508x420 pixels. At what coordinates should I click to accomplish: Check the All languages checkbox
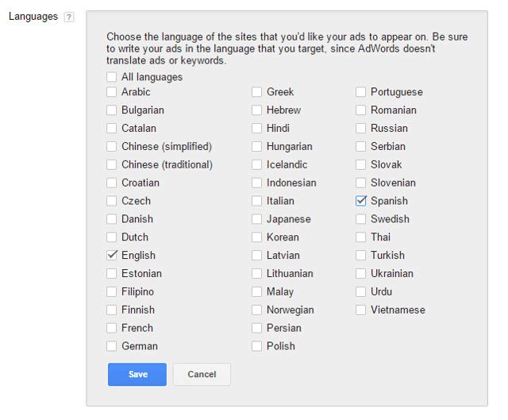point(111,77)
